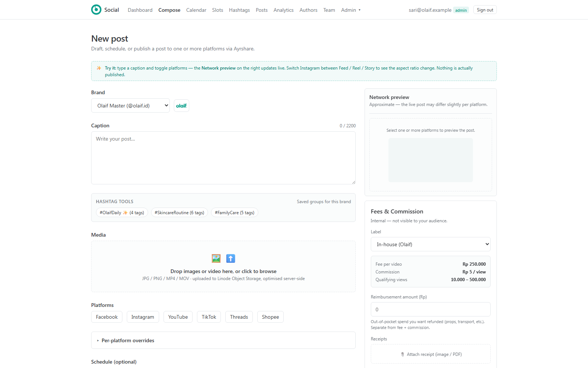Toggle the YouTube platform
This screenshot has width=588, height=368.
click(x=178, y=317)
